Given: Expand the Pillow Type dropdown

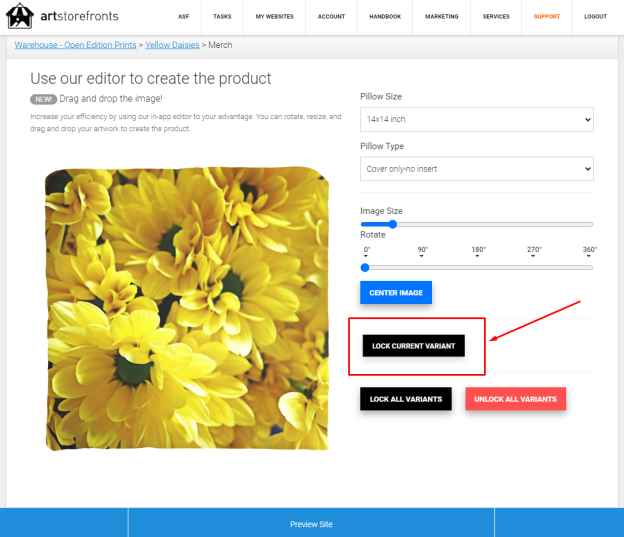Looking at the screenshot, I should tap(477, 169).
